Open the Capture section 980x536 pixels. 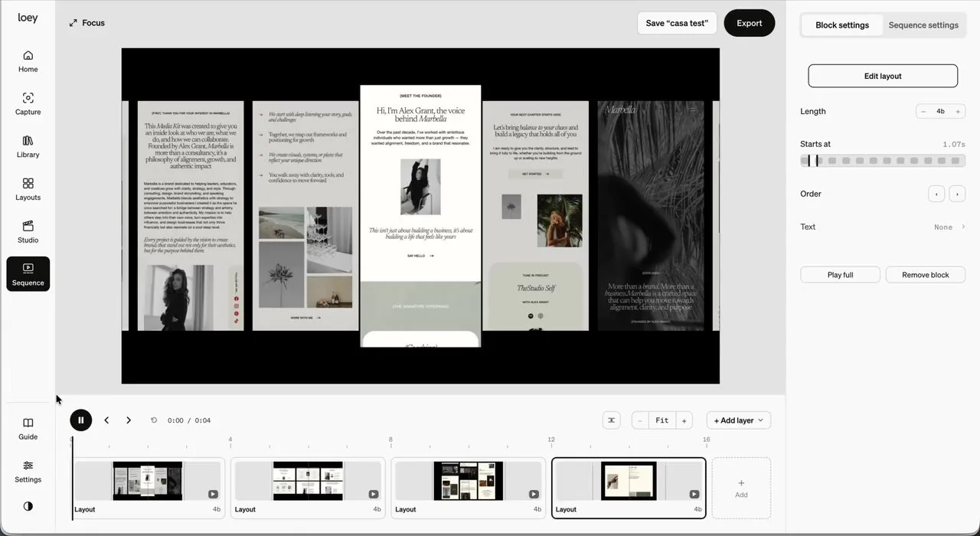28,104
